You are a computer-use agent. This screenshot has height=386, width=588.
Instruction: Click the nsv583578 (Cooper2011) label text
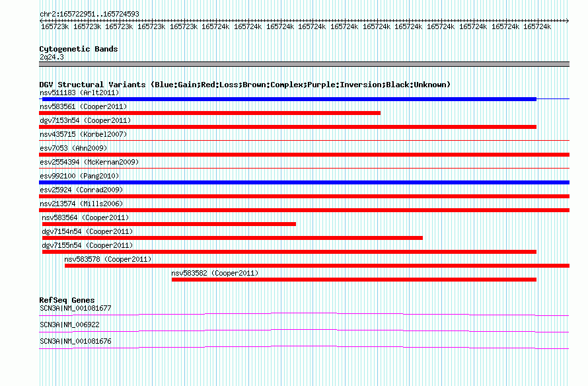pyautogui.click(x=108, y=259)
